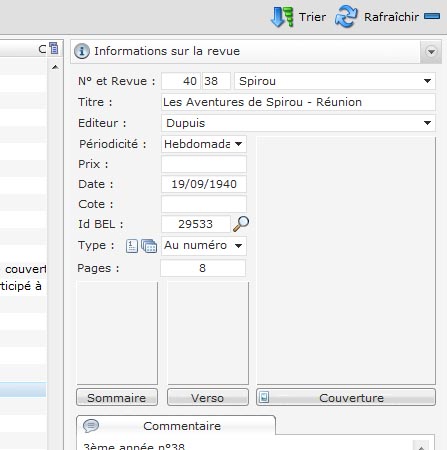The image size is (447, 450).
Task: Click the comment text 3ème année n°38
Action: tap(134, 446)
